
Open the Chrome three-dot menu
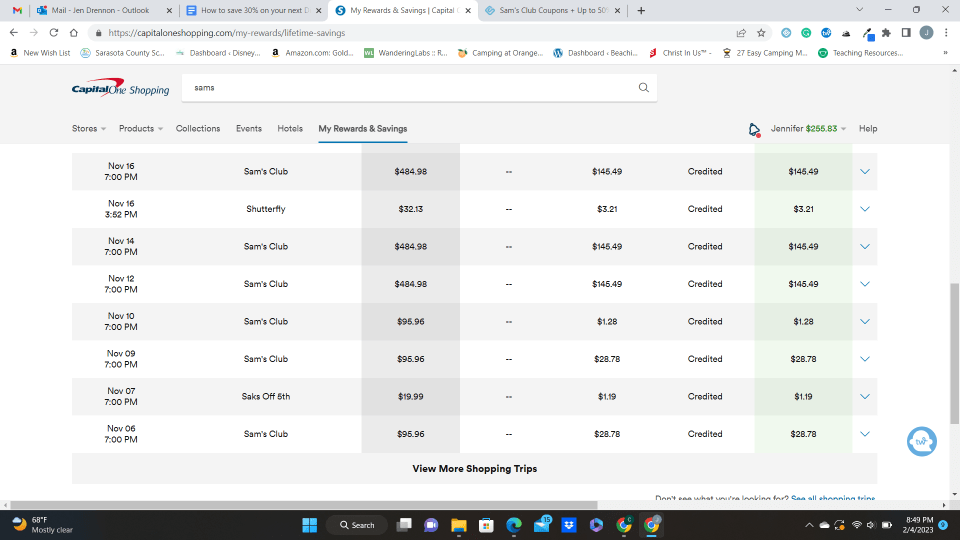[x=946, y=32]
